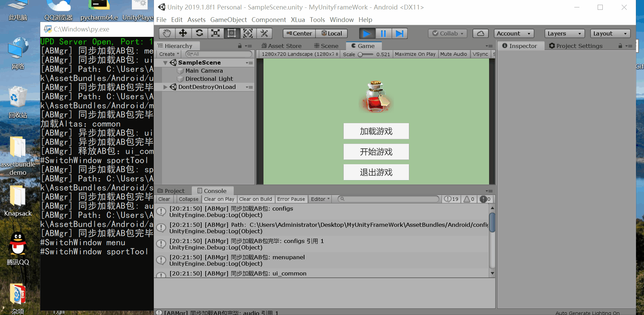This screenshot has width=644, height=315.
Task: Select the Hand tool in Unity toolbar
Action: point(167,33)
